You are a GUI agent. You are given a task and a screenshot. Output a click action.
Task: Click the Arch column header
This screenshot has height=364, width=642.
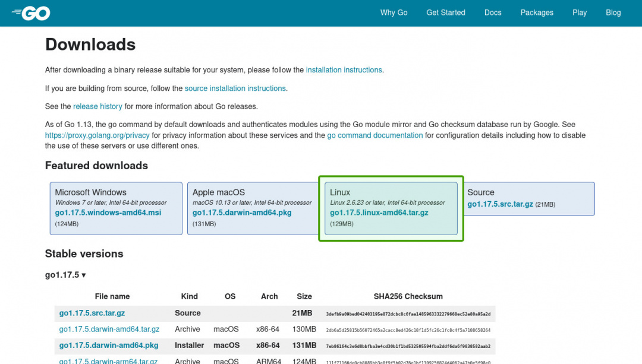[269, 296]
